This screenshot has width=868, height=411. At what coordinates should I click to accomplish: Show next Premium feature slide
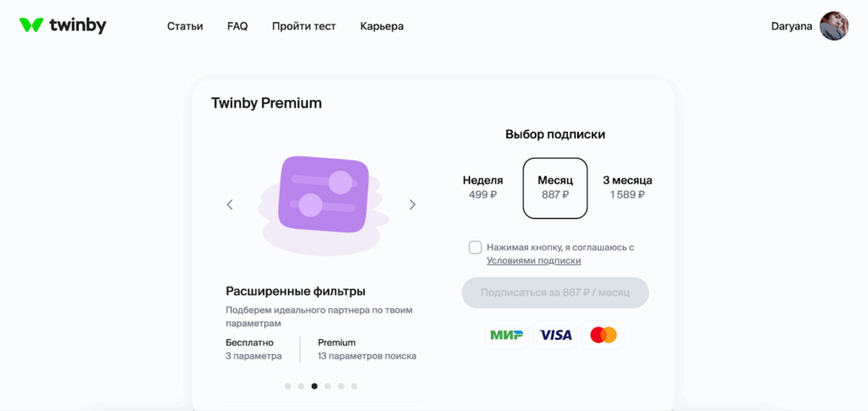[413, 204]
